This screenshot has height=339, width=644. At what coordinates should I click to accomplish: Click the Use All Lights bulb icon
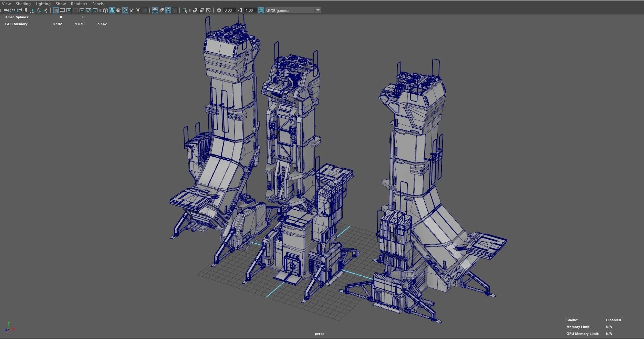(138, 10)
